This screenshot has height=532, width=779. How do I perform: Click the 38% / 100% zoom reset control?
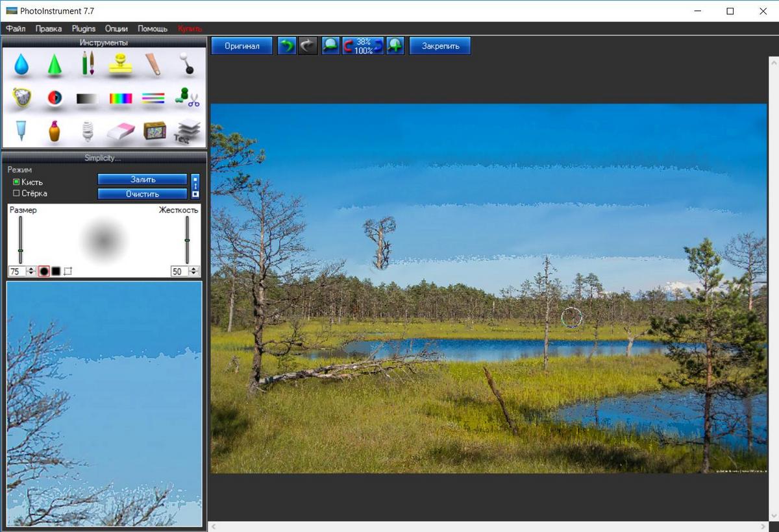coord(363,46)
